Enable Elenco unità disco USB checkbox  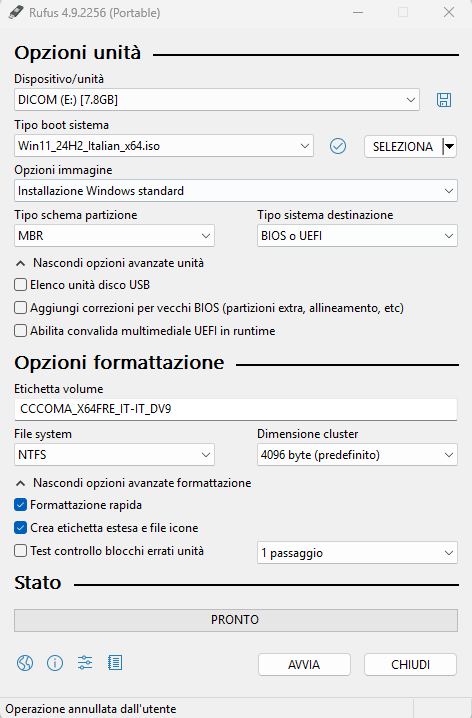20,285
